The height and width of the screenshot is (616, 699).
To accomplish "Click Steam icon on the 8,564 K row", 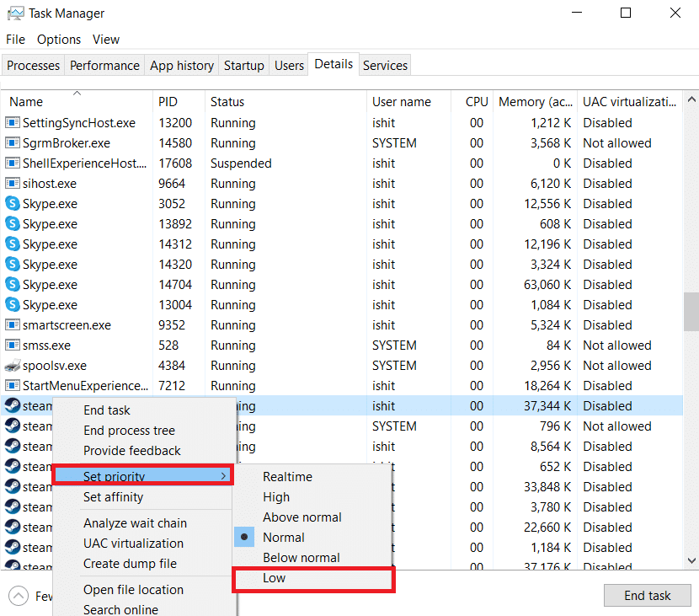I will tap(13, 446).
